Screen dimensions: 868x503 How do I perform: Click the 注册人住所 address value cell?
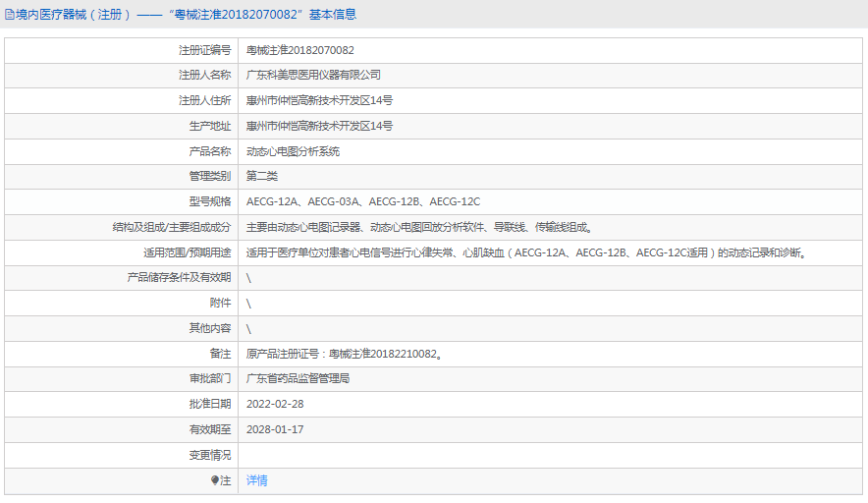[550, 101]
